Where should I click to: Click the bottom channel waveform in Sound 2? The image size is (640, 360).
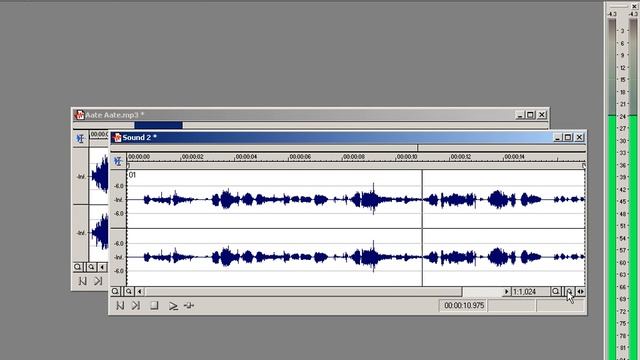[x=356, y=257]
